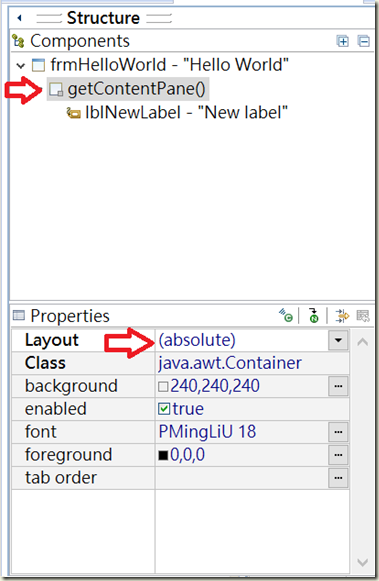
Task: Click the background color swatch 240,240,240
Action: point(163,387)
